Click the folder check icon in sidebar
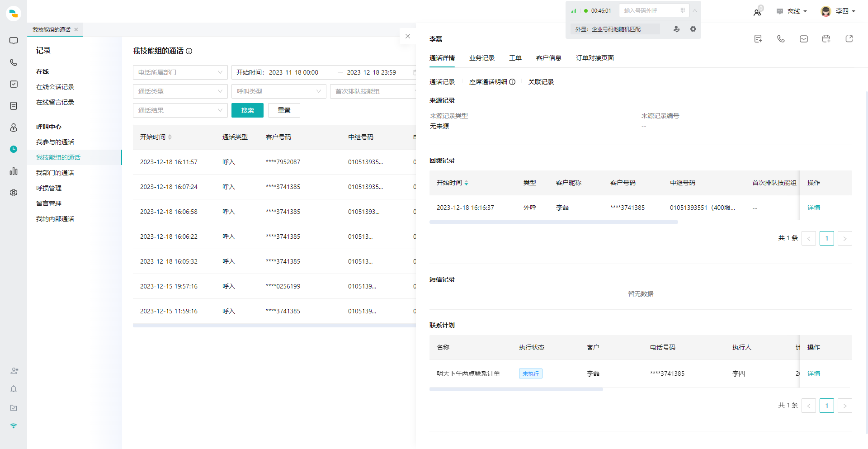Screen dimensions: 868x449 [14, 408]
